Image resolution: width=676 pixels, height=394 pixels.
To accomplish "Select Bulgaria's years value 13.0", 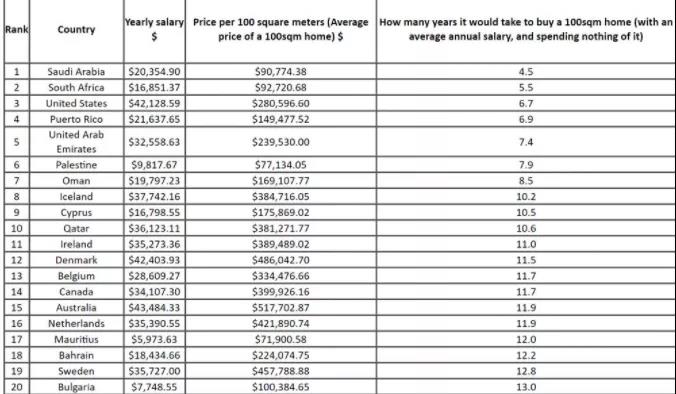I will tap(526, 387).
